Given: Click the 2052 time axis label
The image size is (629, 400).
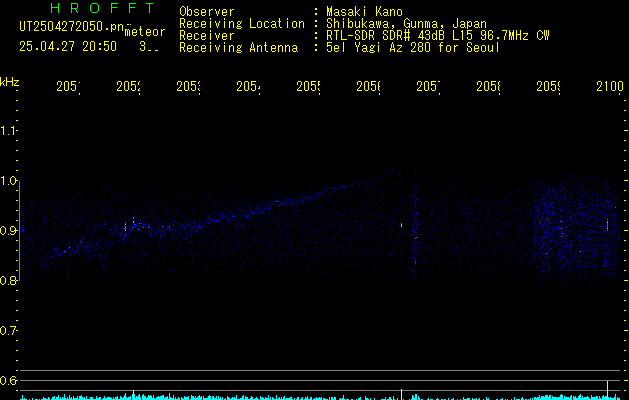Looking at the screenshot, I should (128, 86).
